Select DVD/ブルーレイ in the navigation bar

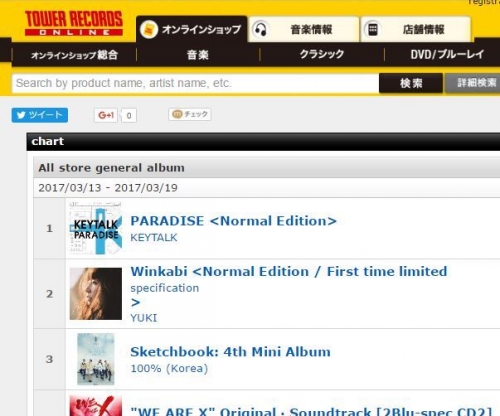[447, 54]
